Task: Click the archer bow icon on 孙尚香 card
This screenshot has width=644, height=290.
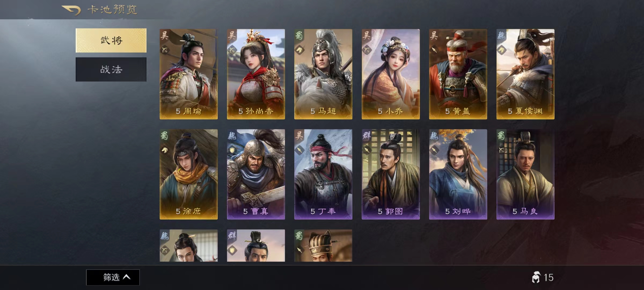Action: point(232,50)
